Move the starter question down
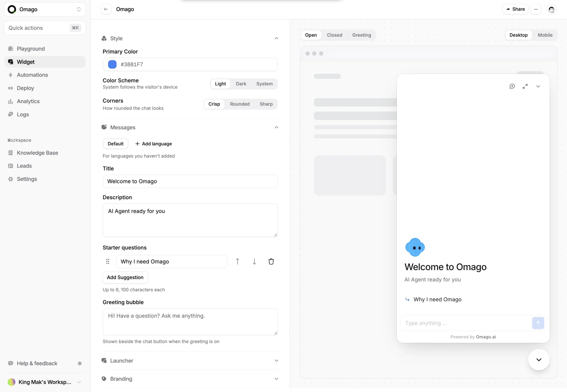This screenshot has height=392, width=567. (x=254, y=261)
